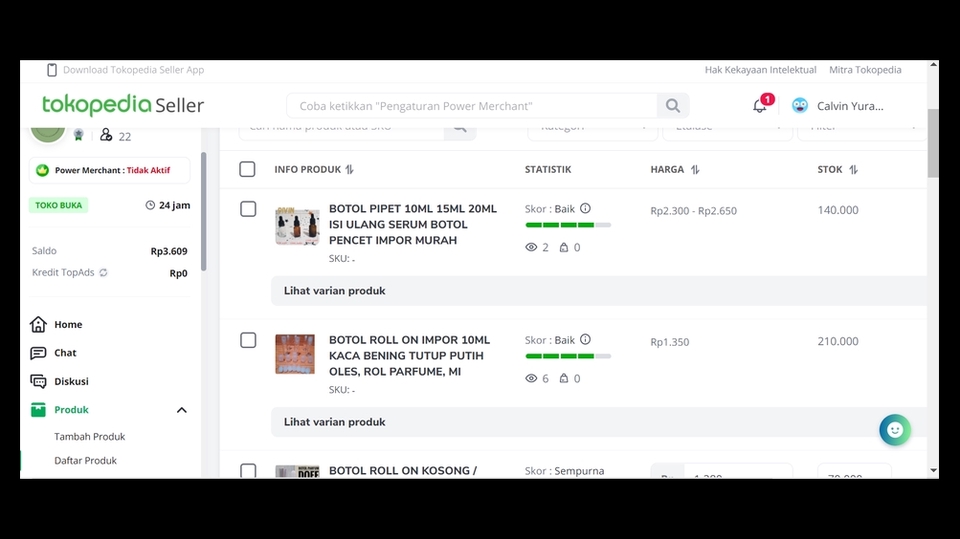Select Tambah Produk submenu
The image size is (960, 539).
89,436
